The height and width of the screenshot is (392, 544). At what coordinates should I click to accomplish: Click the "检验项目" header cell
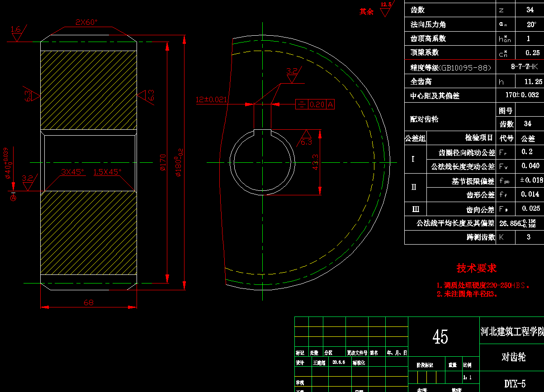tap(479, 138)
